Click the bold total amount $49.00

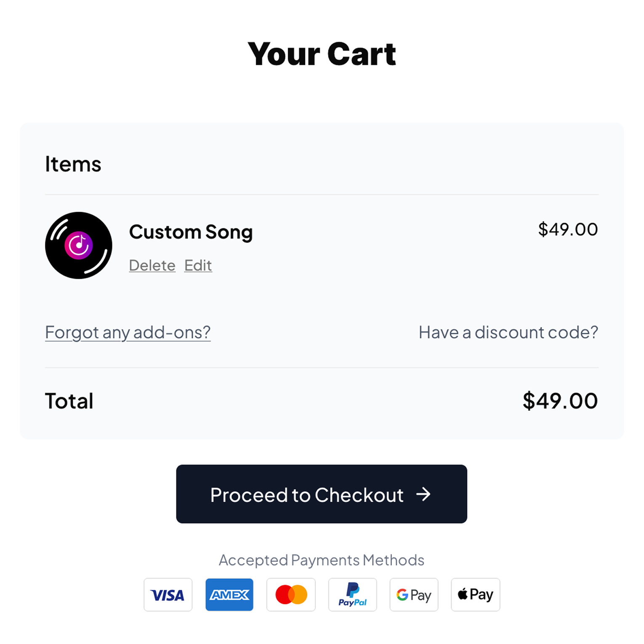click(x=560, y=401)
